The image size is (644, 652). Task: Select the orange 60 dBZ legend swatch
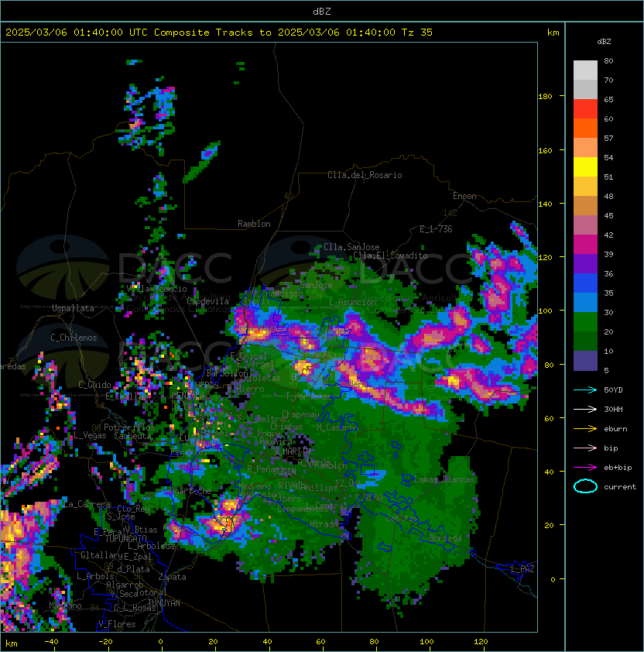(585, 128)
